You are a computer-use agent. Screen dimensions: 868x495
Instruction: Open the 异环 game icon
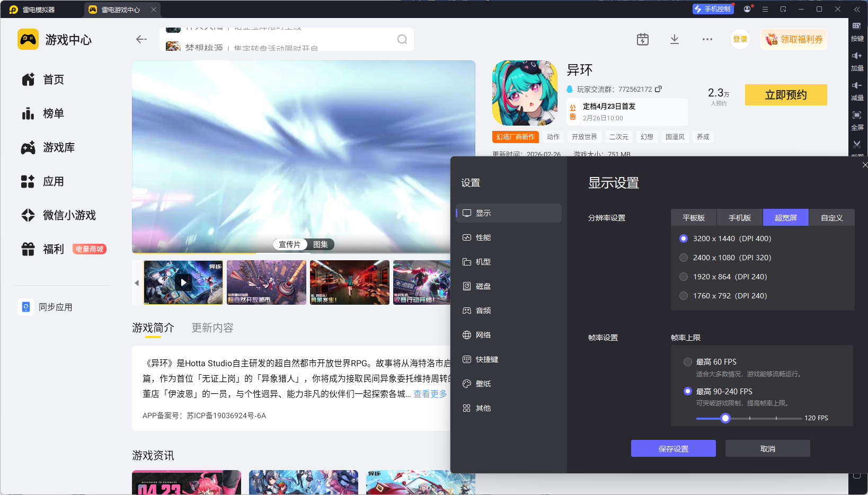525,93
